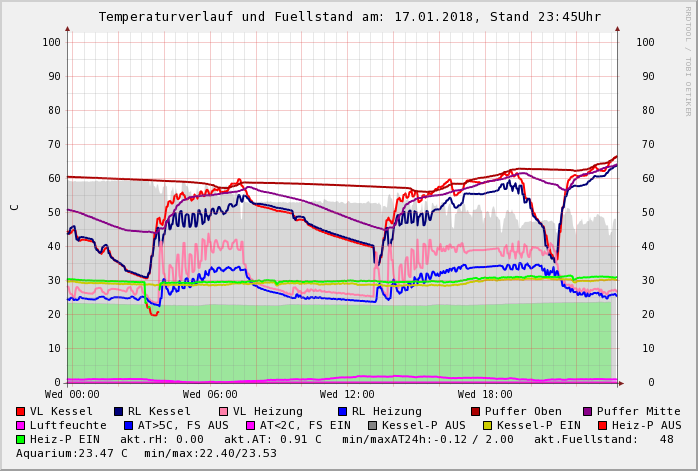The width and height of the screenshot is (698, 471).
Task: Click the Wed 06:00 time axis label
Action: pyautogui.click(x=209, y=395)
